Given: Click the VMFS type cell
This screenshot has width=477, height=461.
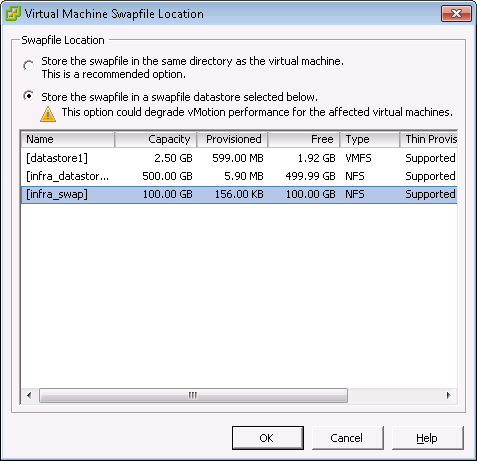Looking at the screenshot, I should (x=358, y=158).
